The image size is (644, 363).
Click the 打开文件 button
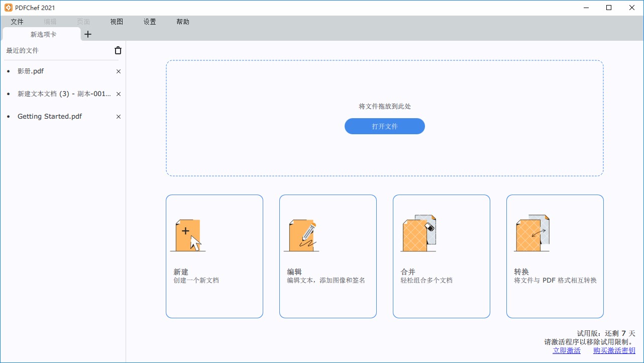(x=384, y=126)
